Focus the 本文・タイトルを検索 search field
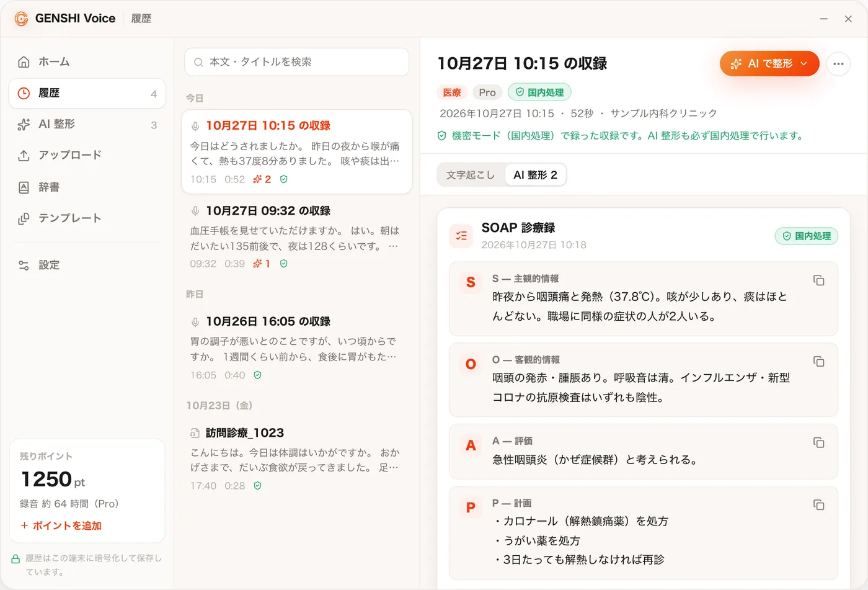The width and height of the screenshot is (868, 590). pyautogui.click(x=296, y=62)
